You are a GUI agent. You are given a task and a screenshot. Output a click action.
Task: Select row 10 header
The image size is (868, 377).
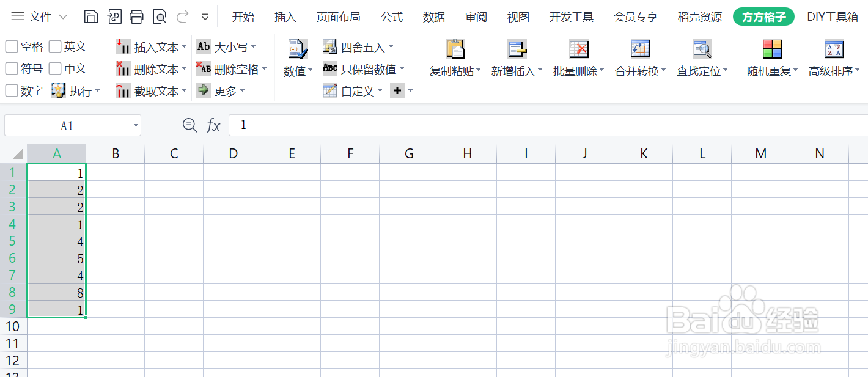[x=13, y=326]
